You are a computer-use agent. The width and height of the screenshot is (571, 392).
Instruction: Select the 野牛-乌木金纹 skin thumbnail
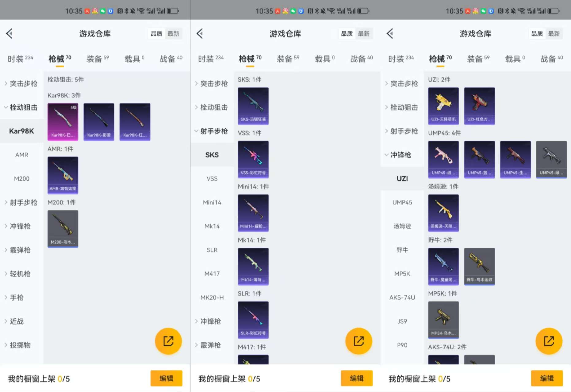479,267
